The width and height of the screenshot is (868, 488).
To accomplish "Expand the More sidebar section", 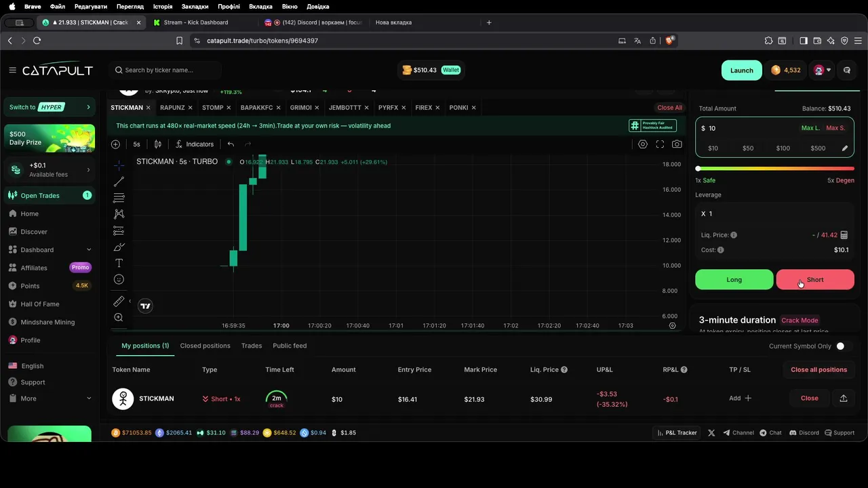I will click(50, 399).
